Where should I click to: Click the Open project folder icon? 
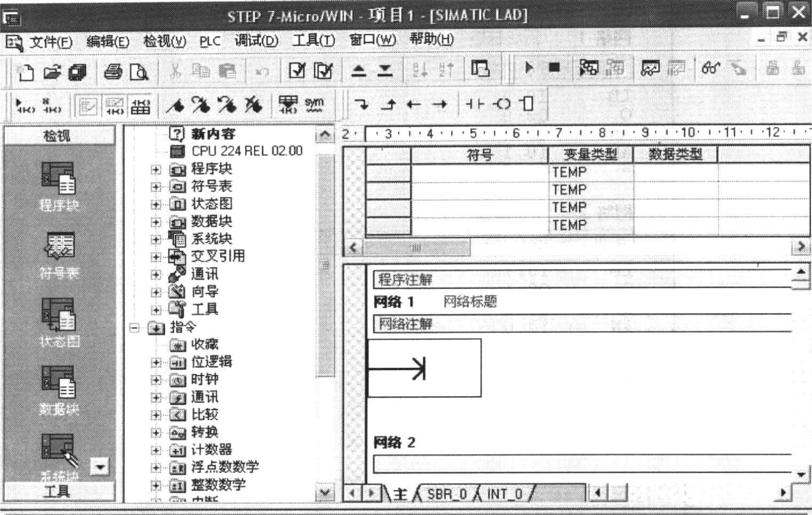[x=52, y=71]
